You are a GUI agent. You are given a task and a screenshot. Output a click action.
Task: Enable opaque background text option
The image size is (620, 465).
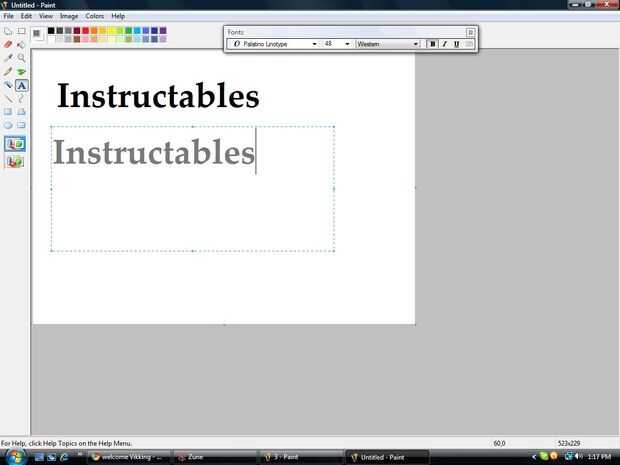click(15, 144)
